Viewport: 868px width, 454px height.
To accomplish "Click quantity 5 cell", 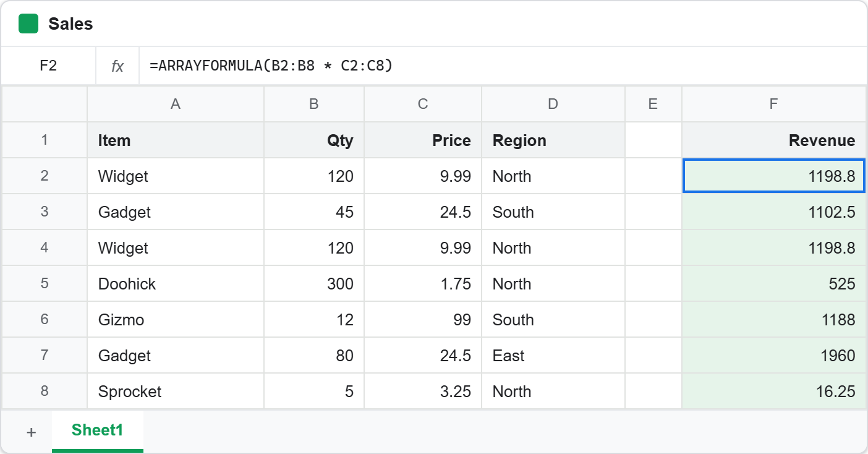I will click(314, 391).
